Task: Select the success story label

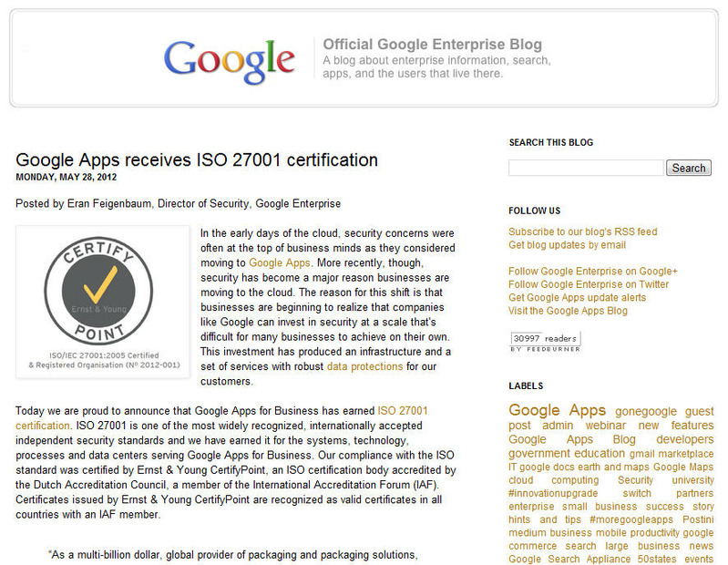Action: pos(680,507)
